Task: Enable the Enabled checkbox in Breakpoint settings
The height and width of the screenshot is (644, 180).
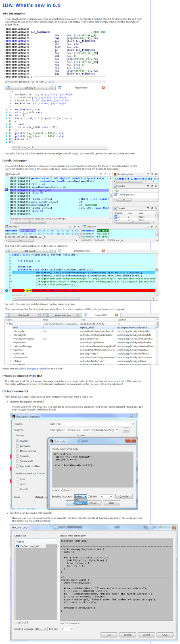Action: pos(18,441)
